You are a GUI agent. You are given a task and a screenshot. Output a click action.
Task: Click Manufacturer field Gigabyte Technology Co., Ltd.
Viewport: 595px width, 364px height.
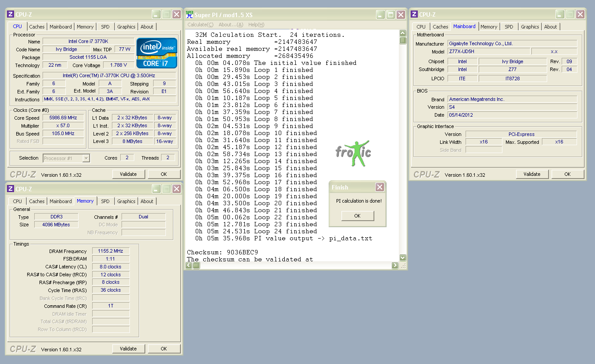pos(513,44)
